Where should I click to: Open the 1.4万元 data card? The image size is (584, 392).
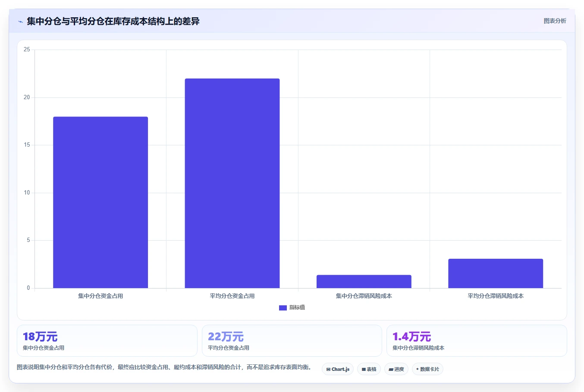pyautogui.click(x=477, y=341)
